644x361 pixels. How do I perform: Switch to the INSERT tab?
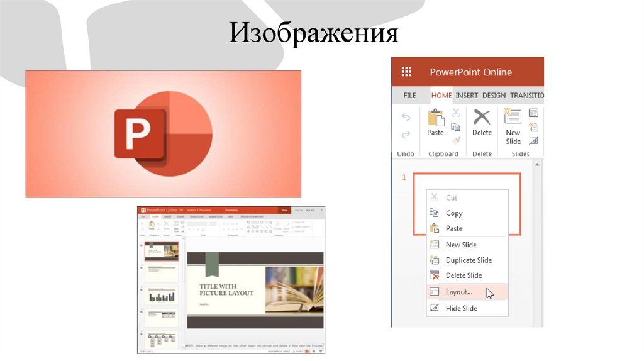467,95
